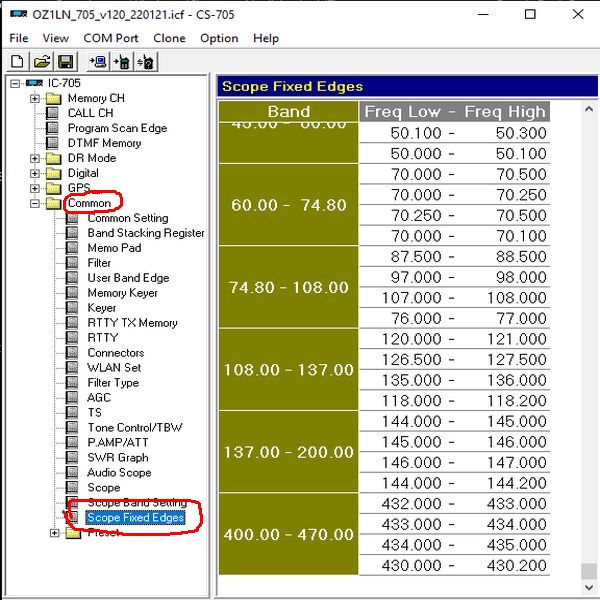Expand the GPS folder
This screenshot has width=600, height=600.
(34, 188)
